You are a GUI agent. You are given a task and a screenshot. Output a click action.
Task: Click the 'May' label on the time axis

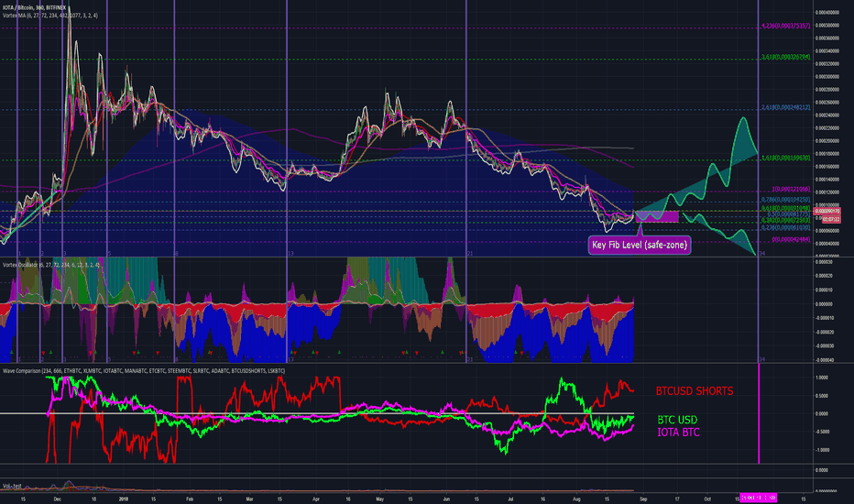pos(379,499)
